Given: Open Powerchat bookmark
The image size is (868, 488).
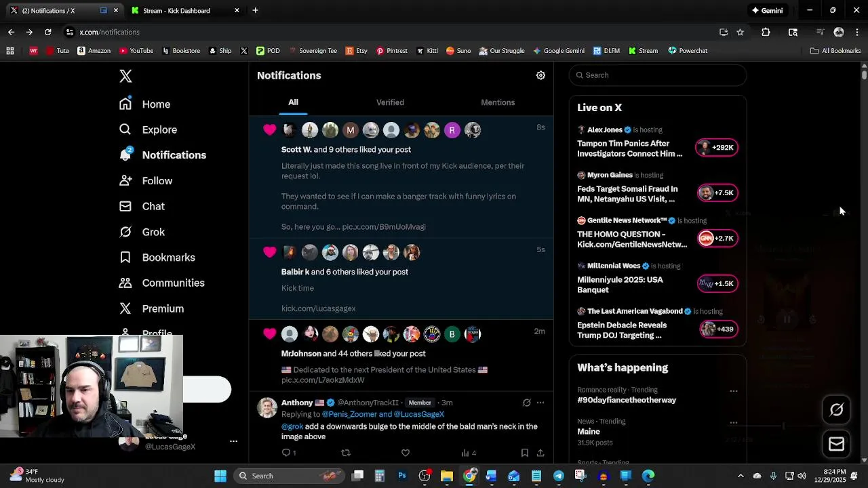Looking at the screenshot, I should point(688,50).
